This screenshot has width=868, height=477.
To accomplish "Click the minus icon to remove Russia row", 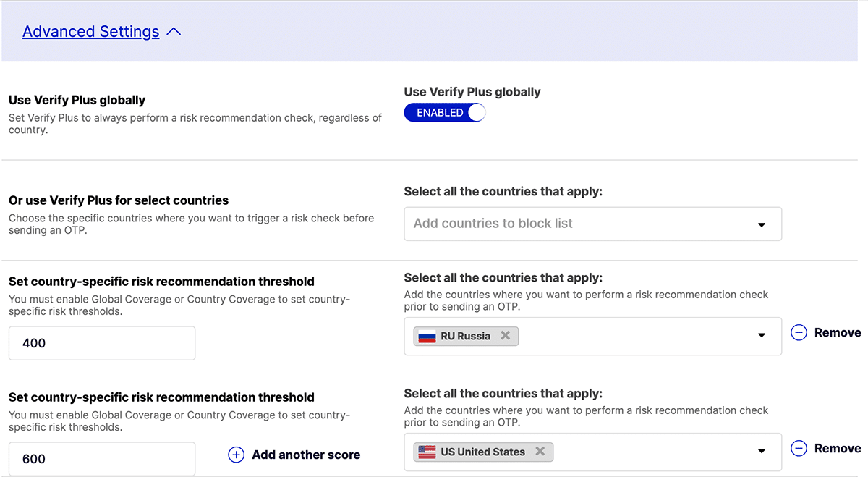I will pos(799,332).
